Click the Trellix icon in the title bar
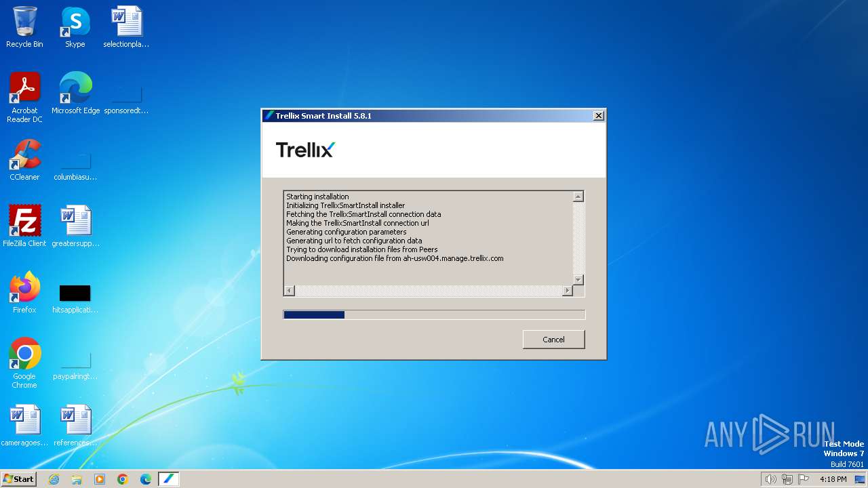Image resolution: width=868 pixels, height=488 pixels. point(269,116)
